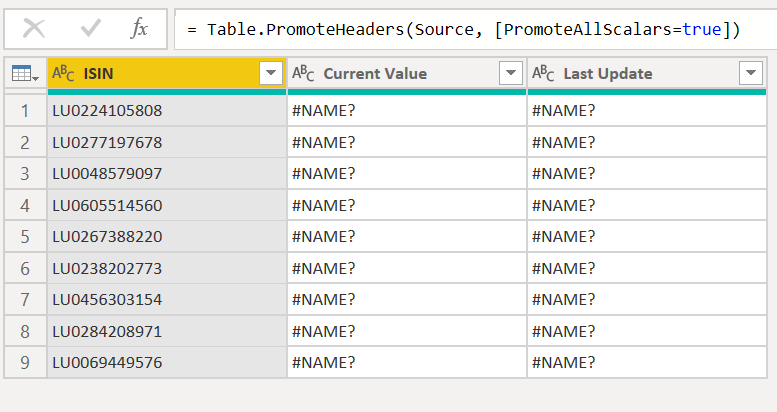Click the fx insert step icon
The image size is (777, 412).
(x=140, y=29)
